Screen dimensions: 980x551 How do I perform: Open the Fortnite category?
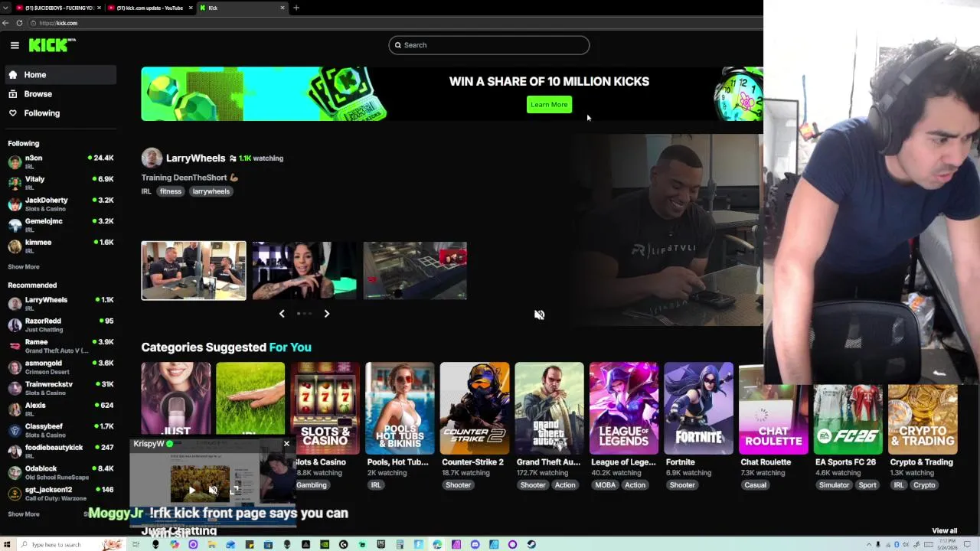(698, 409)
